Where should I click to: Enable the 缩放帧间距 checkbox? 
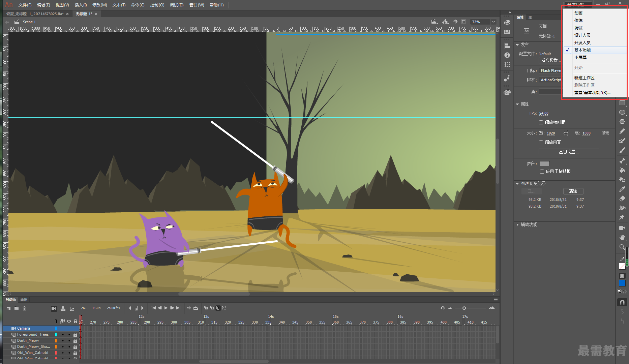click(x=541, y=122)
